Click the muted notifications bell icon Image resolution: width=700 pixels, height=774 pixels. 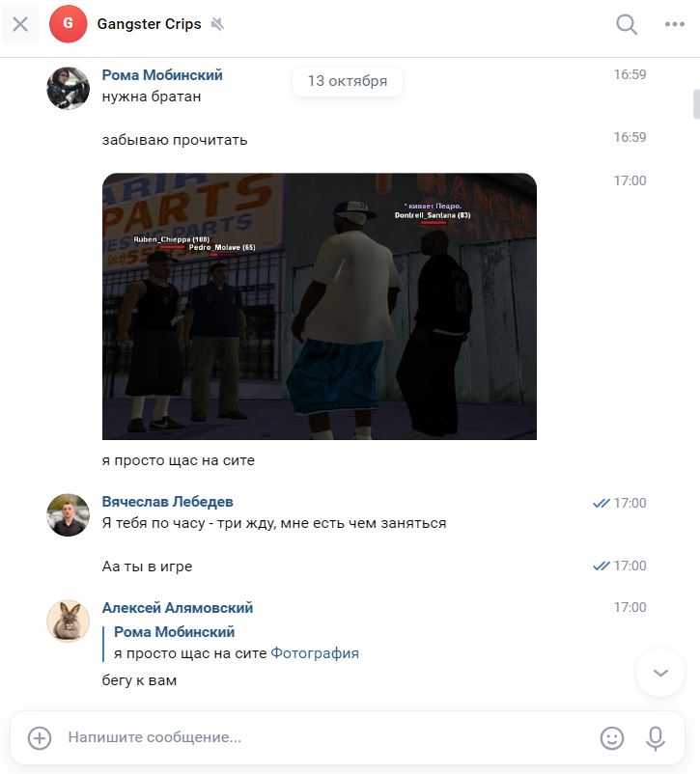217,24
